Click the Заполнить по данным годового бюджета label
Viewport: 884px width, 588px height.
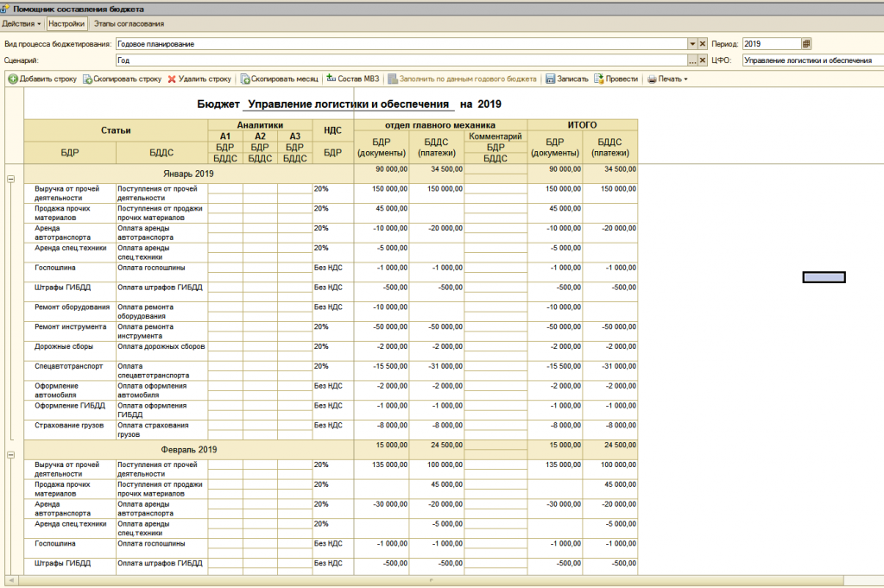click(468, 79)
